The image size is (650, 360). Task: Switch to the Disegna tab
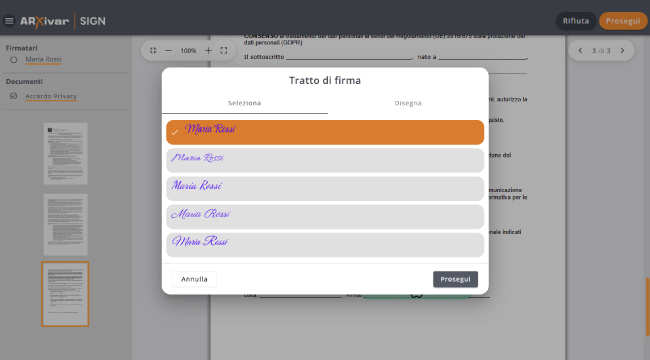click(408, 103)
